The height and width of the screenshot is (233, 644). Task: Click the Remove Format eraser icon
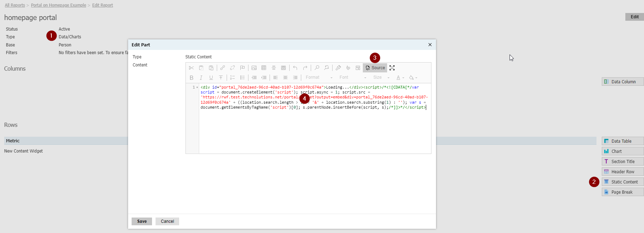[348, 68]
